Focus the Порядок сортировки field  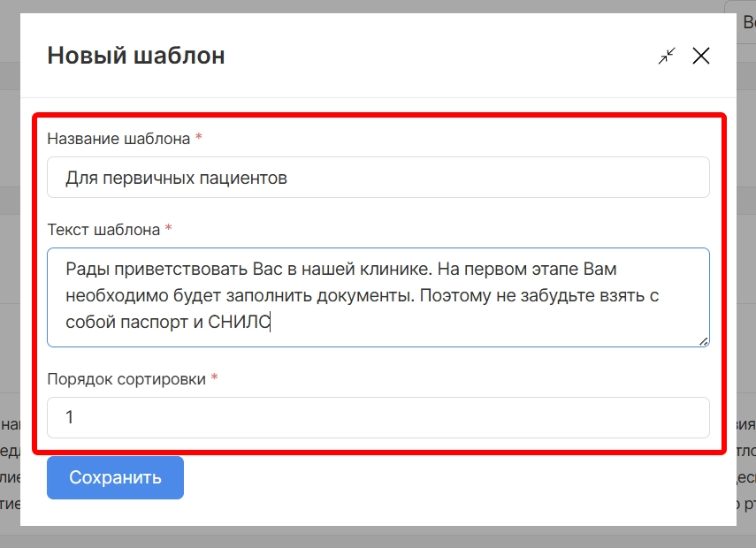[x=378, y=417]
